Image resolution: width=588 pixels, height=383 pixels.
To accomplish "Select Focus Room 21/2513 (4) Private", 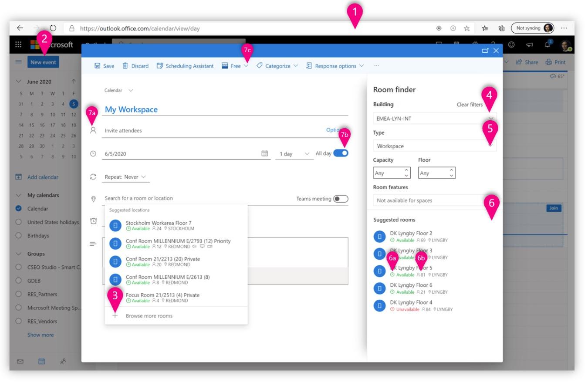I will pyautogui.click(x=176, y=298).
